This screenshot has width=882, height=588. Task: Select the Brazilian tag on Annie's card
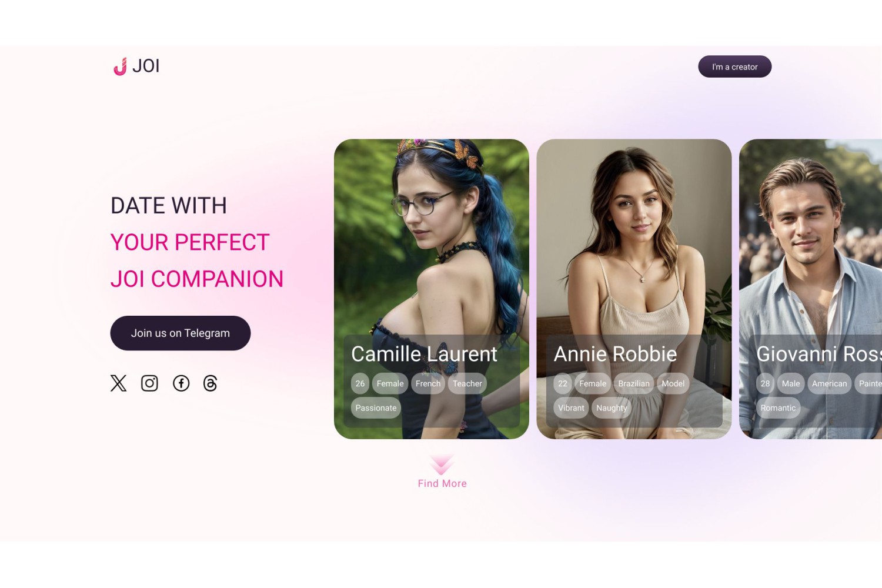coord(634,383)
